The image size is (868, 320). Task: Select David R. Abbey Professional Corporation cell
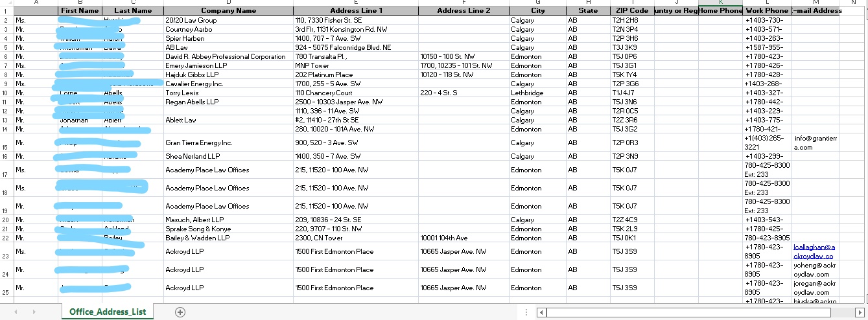pyautogui.click(x=228, y=56)
